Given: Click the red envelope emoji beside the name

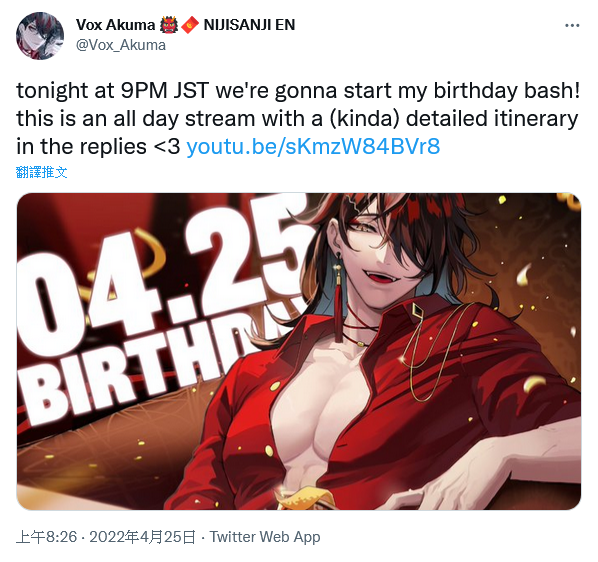Looking at the screenshot, I should [190, 25].
